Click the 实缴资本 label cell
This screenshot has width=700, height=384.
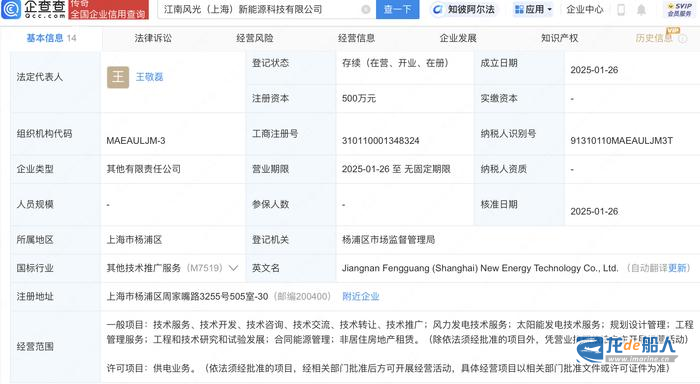(519, 99)
